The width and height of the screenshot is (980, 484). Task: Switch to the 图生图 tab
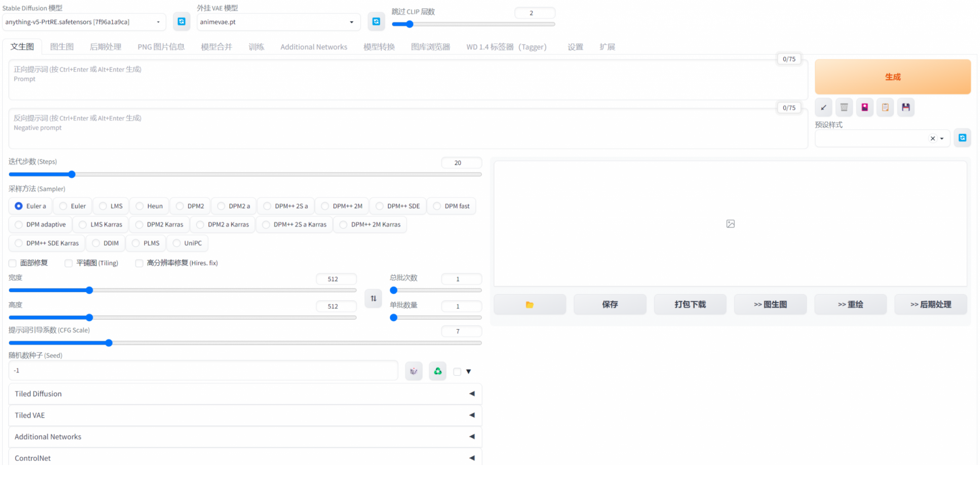[x=61, y=47]
